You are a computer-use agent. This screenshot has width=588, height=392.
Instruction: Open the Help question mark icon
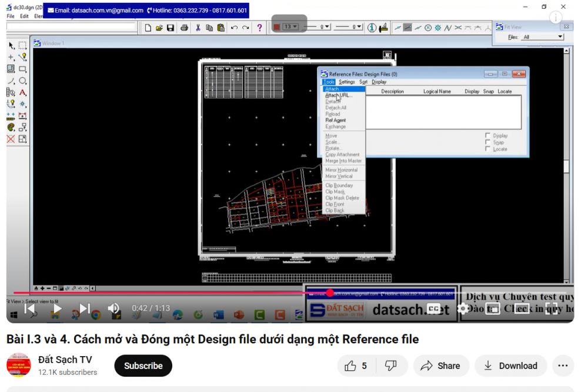[x=259, y=28]
